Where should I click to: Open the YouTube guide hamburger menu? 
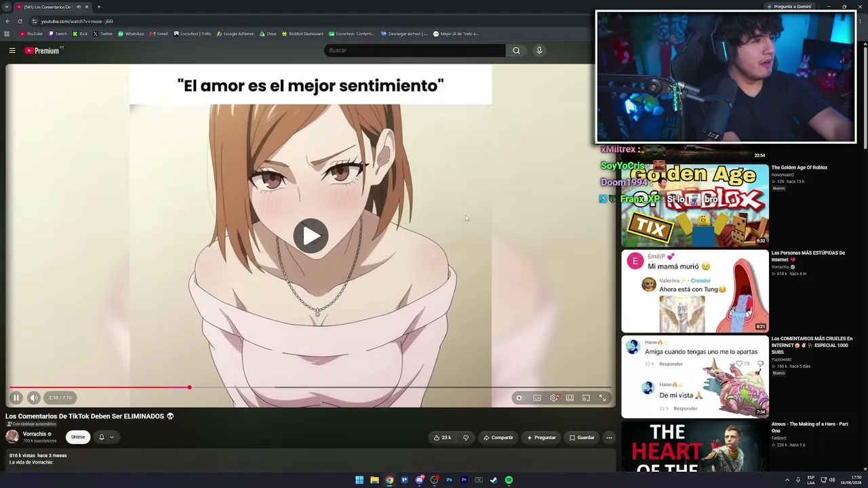(12, 51)
